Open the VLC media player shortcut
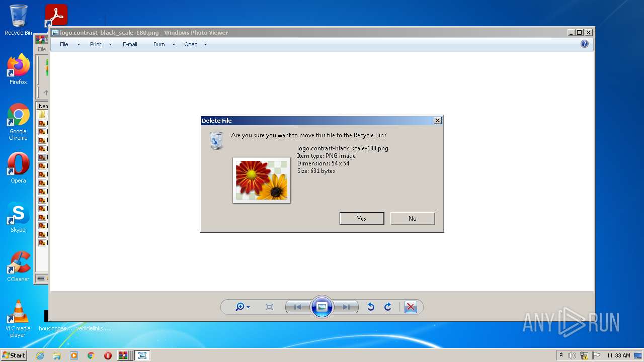The height and width of the screenshot is (362, 644). pyautogui.click(x=18, y=319)
